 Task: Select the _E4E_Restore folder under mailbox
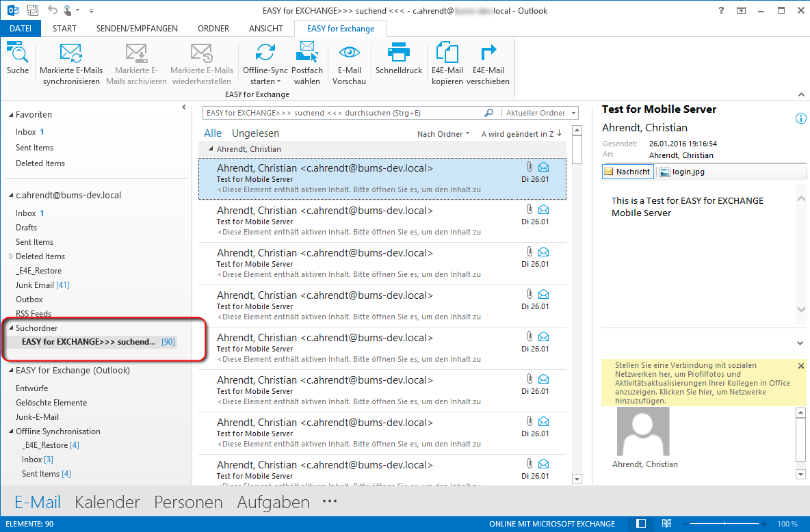point(39,271)
